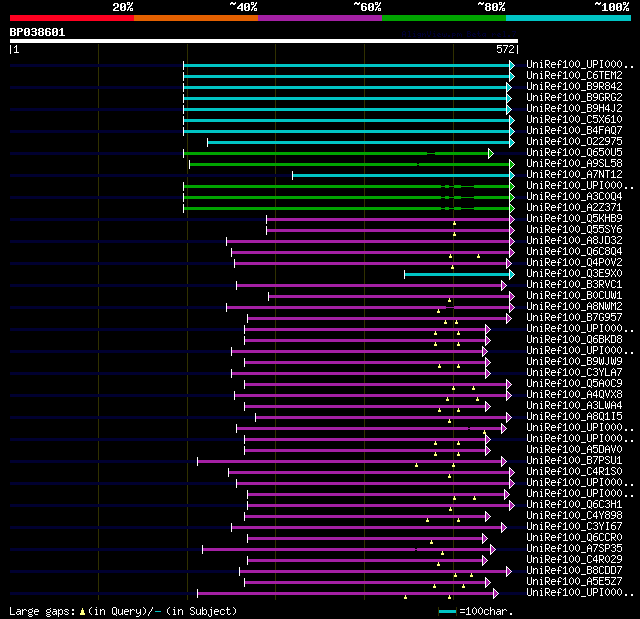This screenshot has height=619, width=640.
Task: Click the BP038601 query name
Action: tap(37, 32)
